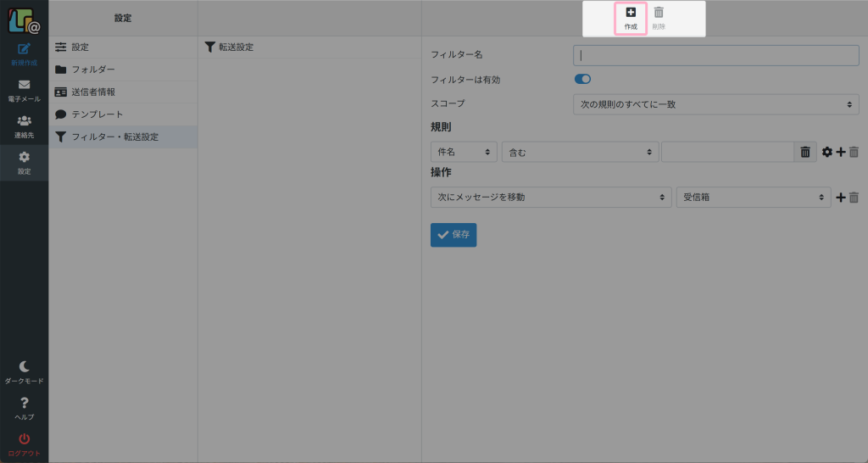Toggle フィルターは有効 switch
Viewport: 868px width, 463px height.
582,79
